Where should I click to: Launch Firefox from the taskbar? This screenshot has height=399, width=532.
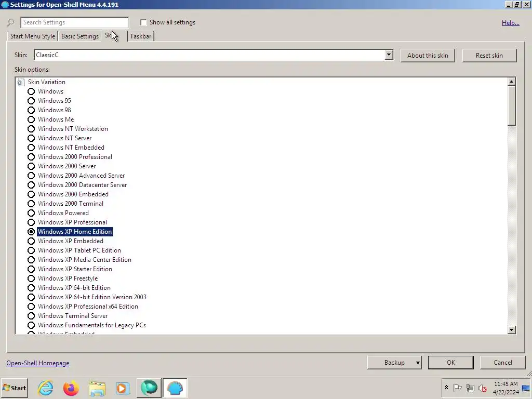[x=71, y=388]
